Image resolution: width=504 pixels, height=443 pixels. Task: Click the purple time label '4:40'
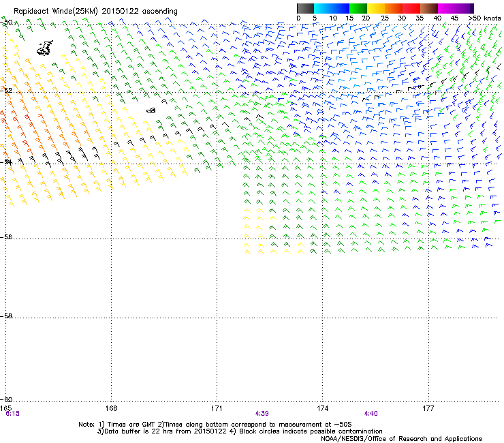(371, 414)
